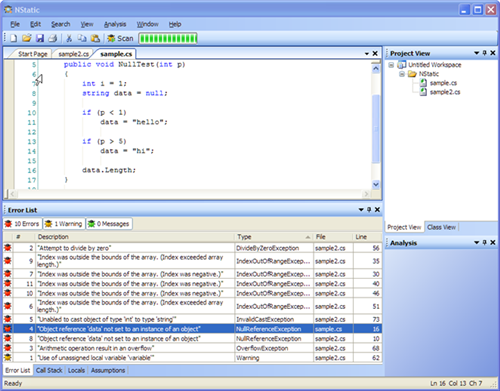Toggle the 1 Warning filter
The width and height of the screenshot is (500, 391).
tap(64, 224)
